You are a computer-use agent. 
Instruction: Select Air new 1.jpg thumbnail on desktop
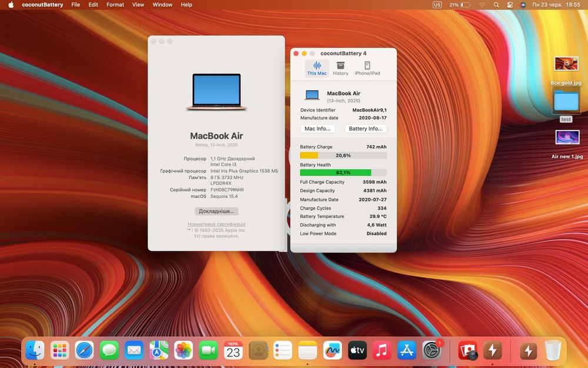tap(567, 137)
